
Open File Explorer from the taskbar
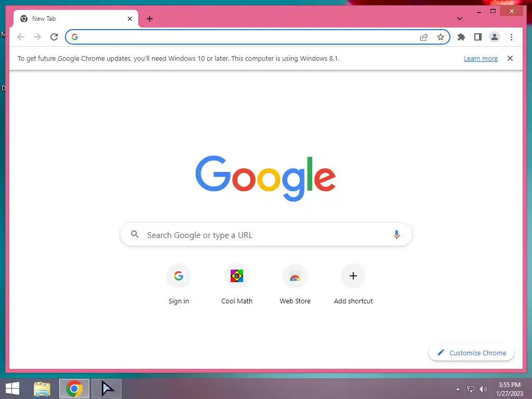[42, 389]
